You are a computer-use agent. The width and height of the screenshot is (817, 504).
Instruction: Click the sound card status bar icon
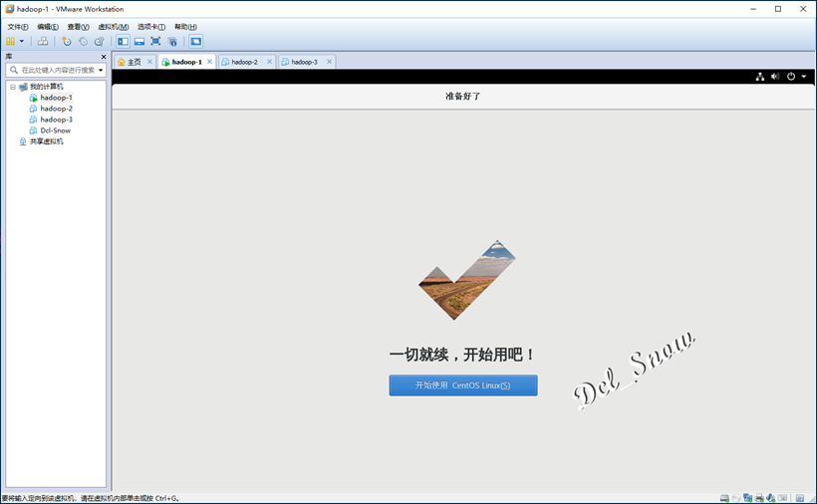771,498
